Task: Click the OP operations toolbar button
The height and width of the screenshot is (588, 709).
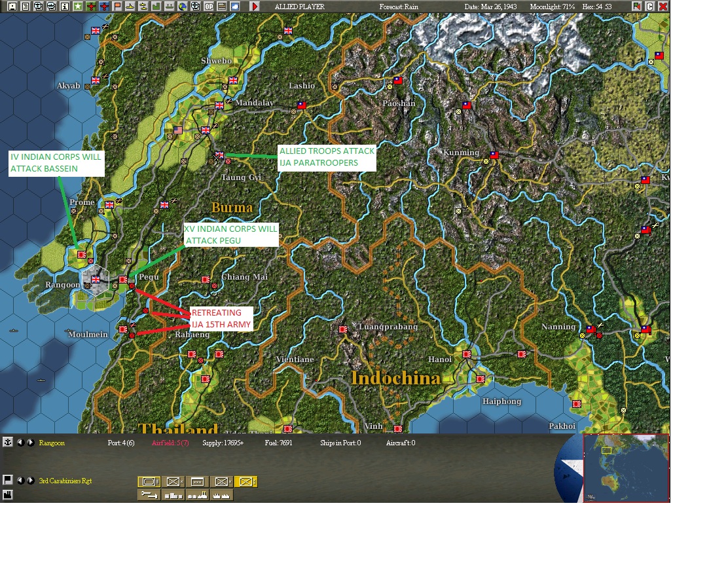Action: coord(209,7)
